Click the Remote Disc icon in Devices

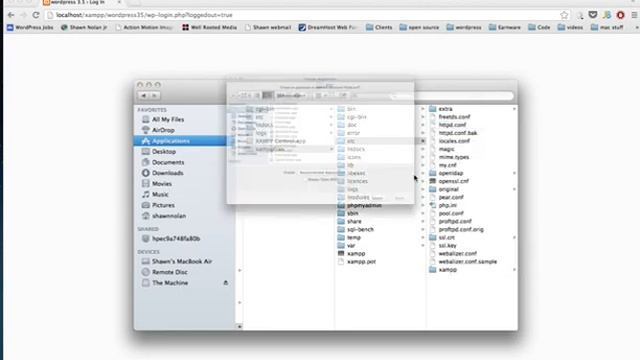pos(145,272)
